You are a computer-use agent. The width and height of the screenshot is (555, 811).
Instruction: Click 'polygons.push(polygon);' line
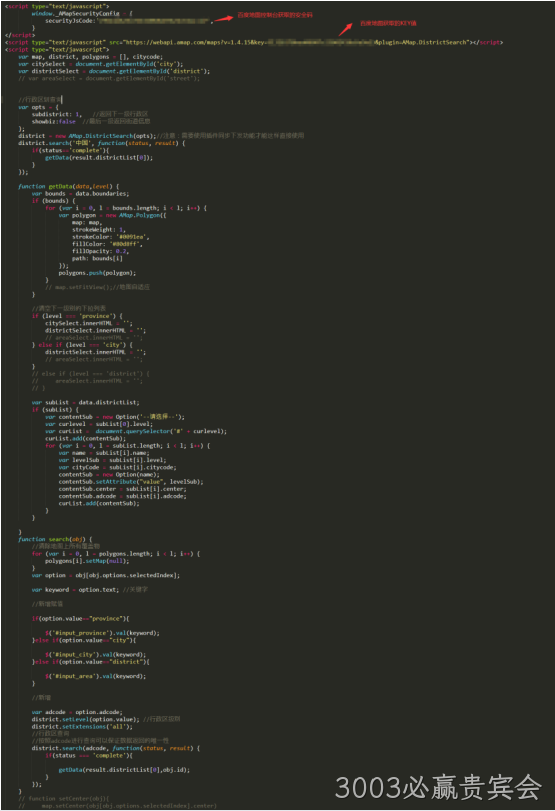pyautogui.click(x=97, y=273)
